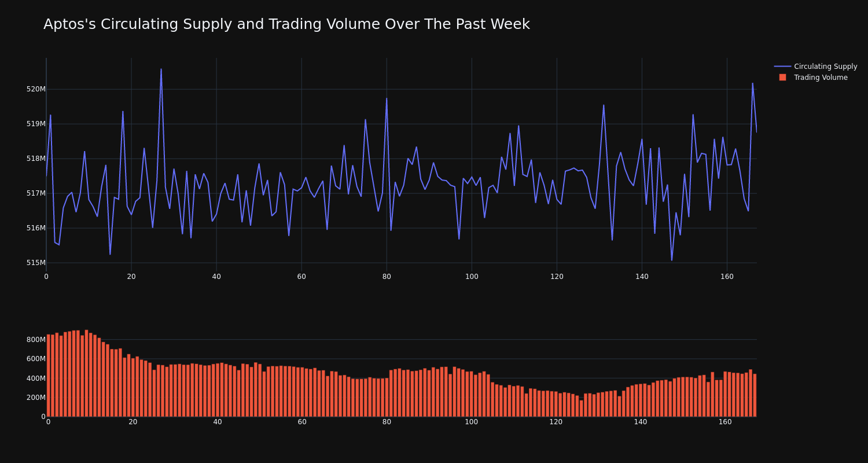Click the 400M volume axis label
This screenshot has height=463, width=868.
(36, 379)
